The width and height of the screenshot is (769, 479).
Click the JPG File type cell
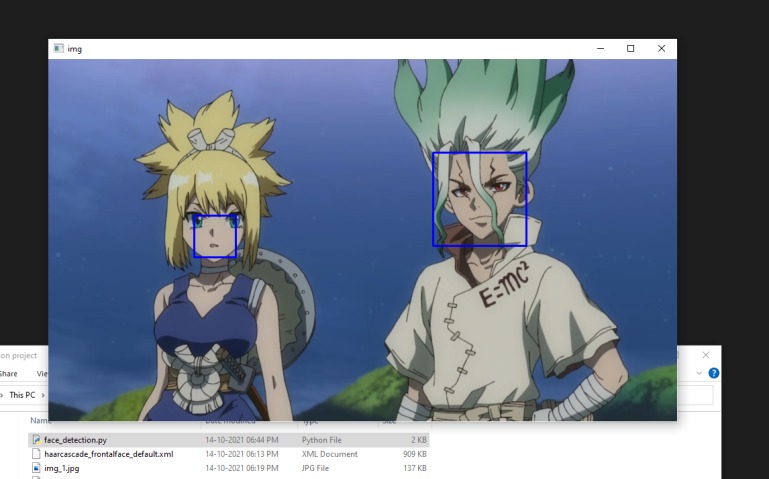(x=315, y=468)
